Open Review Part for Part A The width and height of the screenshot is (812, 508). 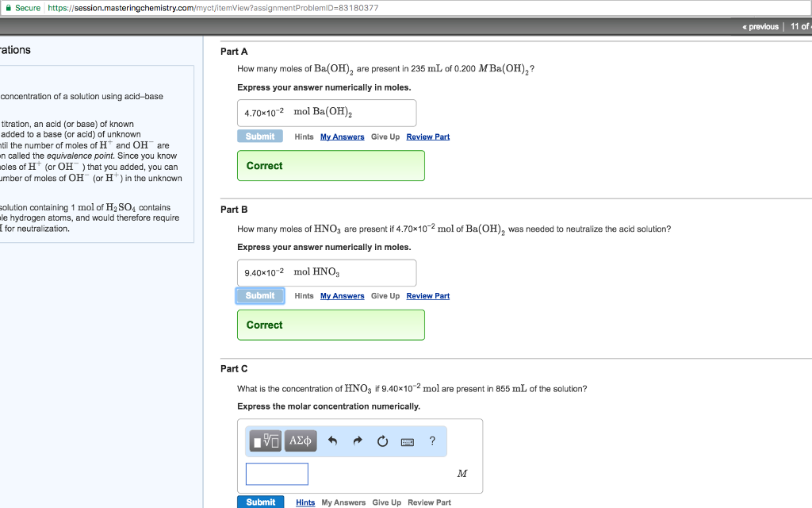[x=427, y=136]
